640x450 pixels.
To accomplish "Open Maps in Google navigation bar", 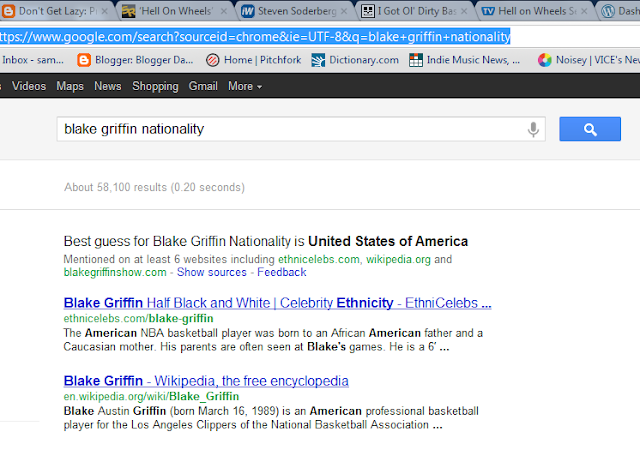I will click(x=70, y=86).
